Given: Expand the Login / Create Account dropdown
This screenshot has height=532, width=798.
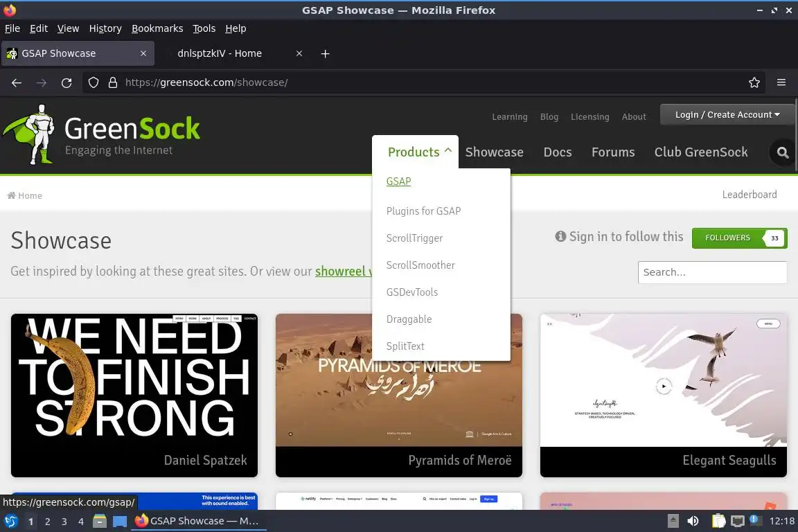Looking at the screenshot, I should pos(727,114).
